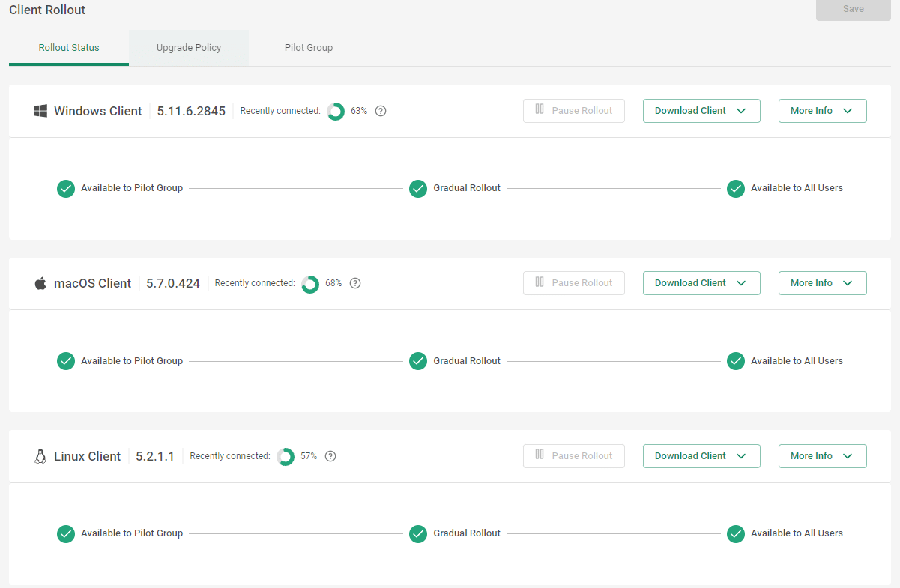Switch to the Upgrade Policy tab
The image size is (900, 588).
tap(189, 48)
